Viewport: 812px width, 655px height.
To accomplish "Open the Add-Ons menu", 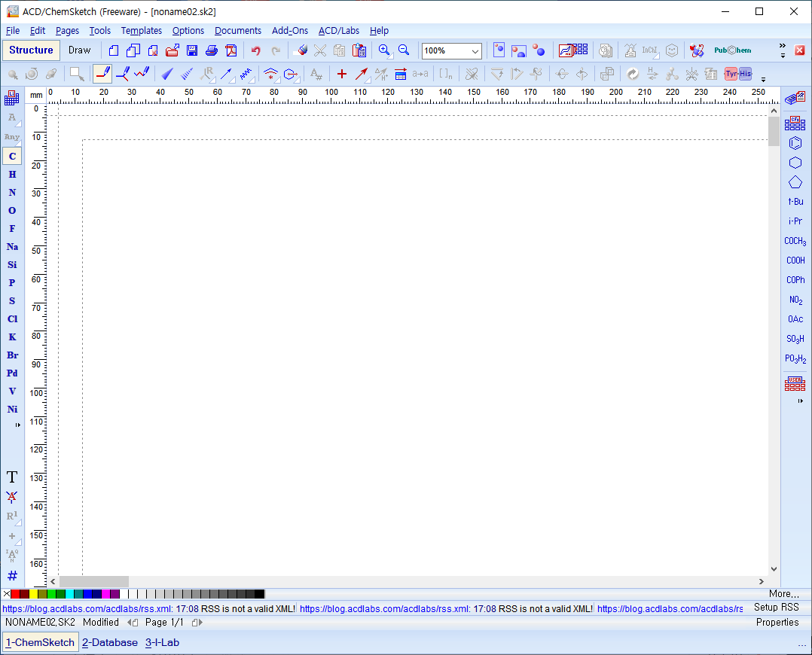I will [x=290, y=31].
